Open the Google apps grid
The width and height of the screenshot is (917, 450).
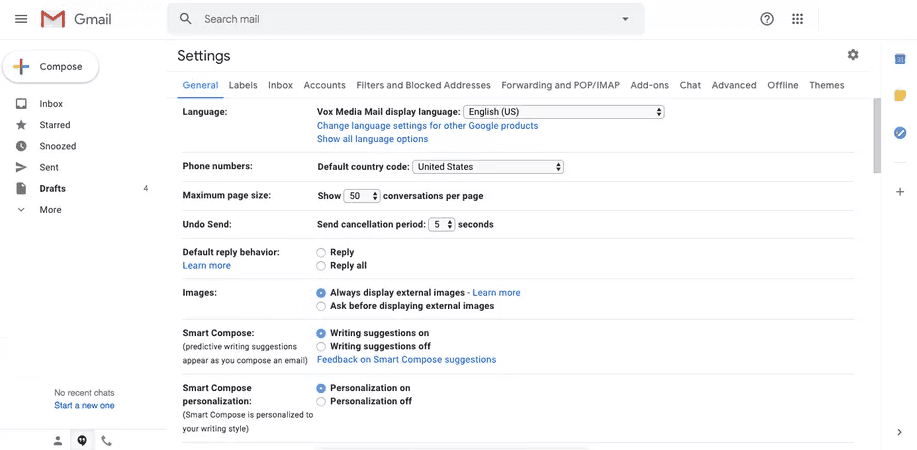coord(797,19)
